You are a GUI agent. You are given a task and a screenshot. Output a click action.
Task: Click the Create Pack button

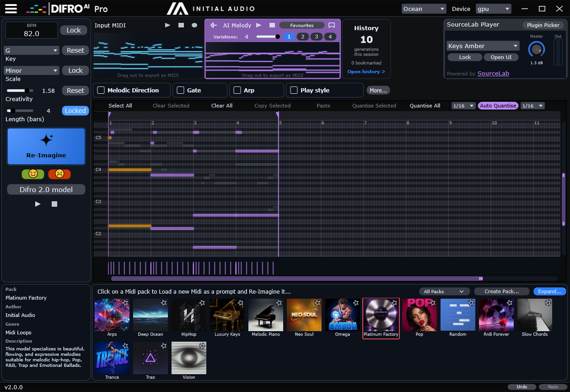(x=502, y=291)
